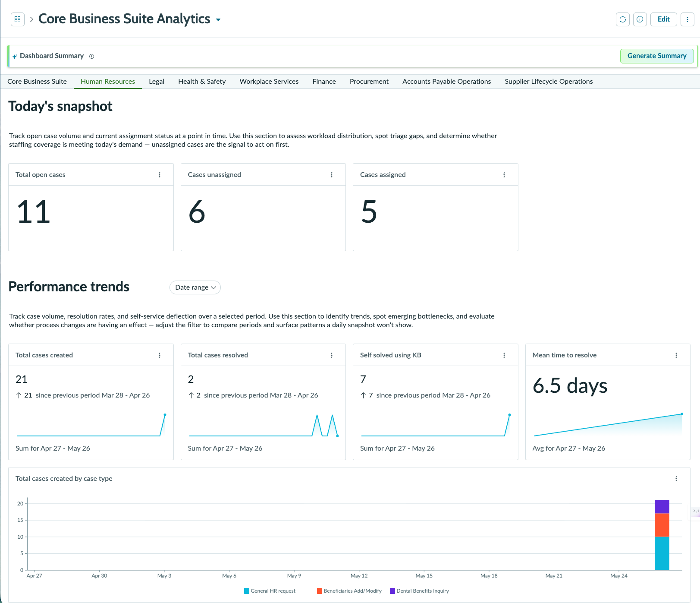Go to Workplace Services tab
The height and width of the screenshot is (603, 700).
[x=269, y=82]
